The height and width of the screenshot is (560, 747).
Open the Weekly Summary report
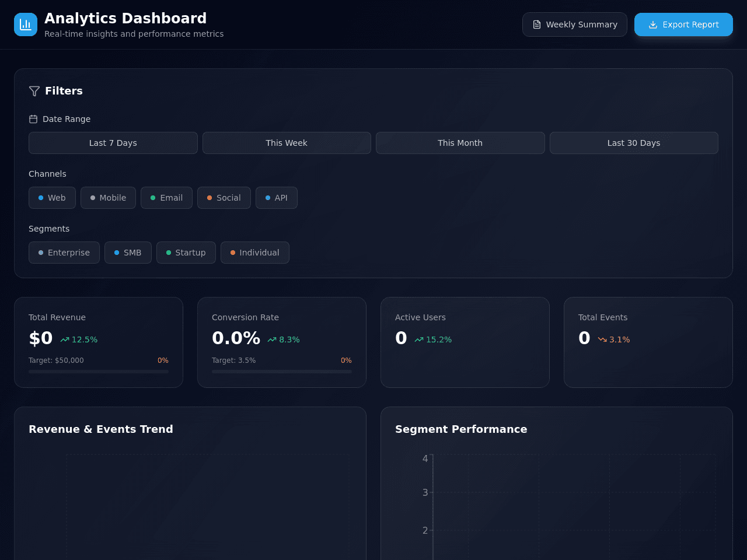click(575, 24)
